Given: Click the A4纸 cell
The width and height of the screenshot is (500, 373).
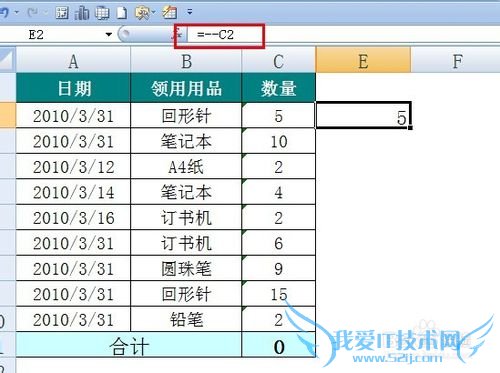Looking at the screenshot, I should (186, 166).
